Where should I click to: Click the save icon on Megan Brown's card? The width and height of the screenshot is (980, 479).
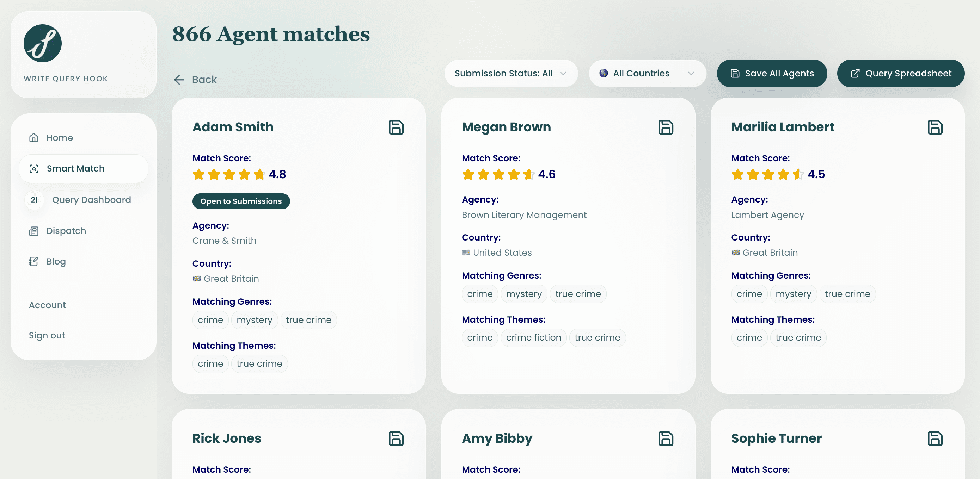[x=666, y=127]
